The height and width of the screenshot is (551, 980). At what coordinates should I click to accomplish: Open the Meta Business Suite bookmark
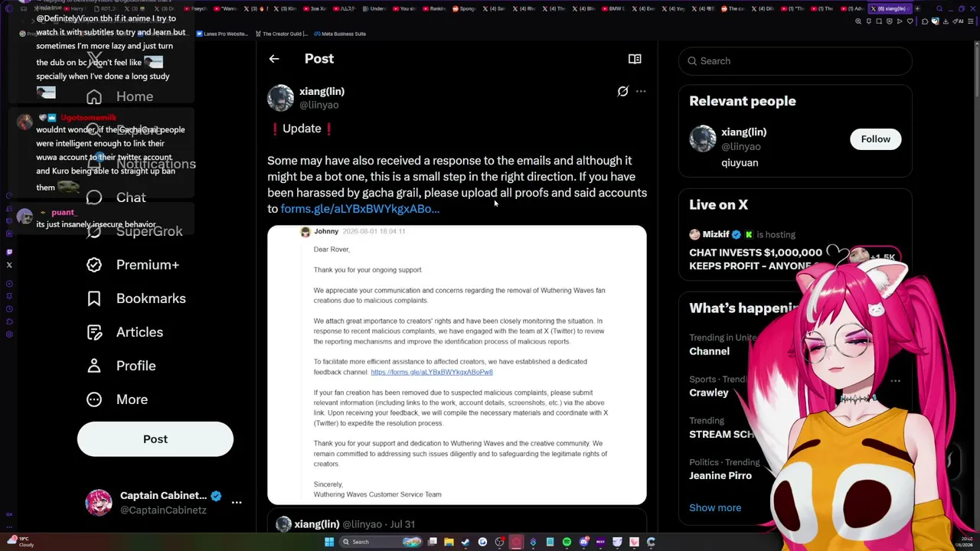pos(340,34)
